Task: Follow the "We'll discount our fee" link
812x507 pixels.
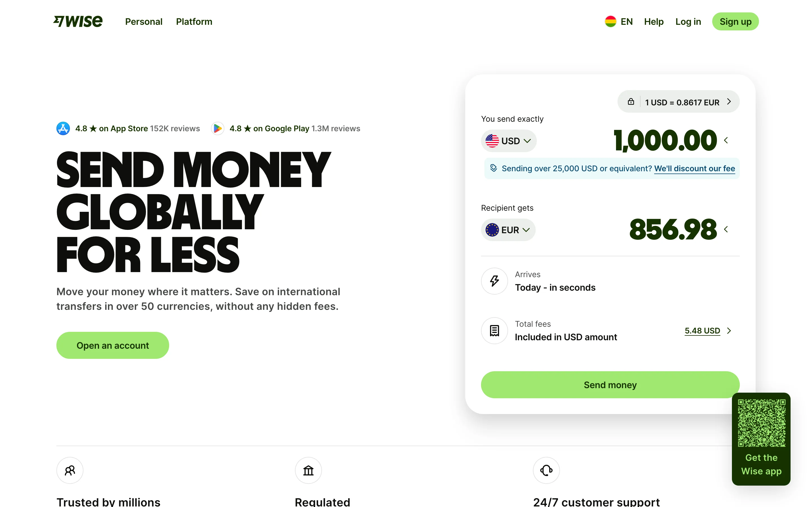Action: [694, 168]
